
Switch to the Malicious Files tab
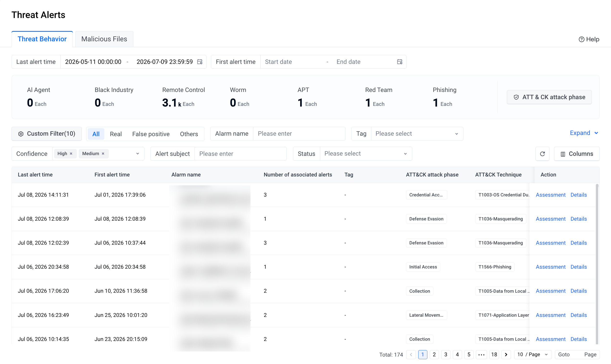(104, 39)
